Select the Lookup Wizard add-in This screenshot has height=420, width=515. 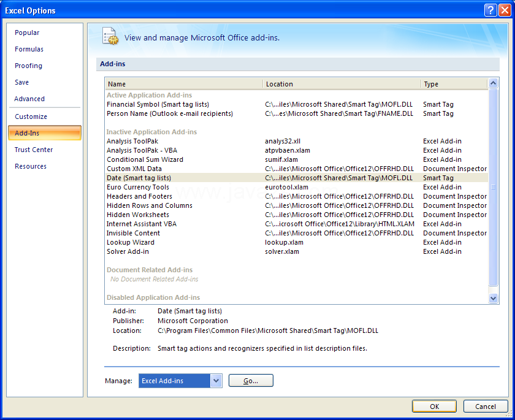297,242
